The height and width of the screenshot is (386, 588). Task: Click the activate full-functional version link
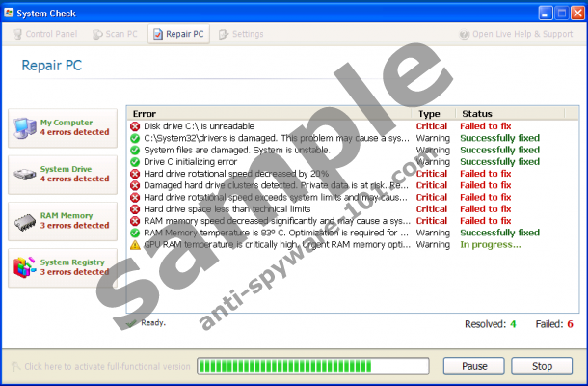coord(99,367)
